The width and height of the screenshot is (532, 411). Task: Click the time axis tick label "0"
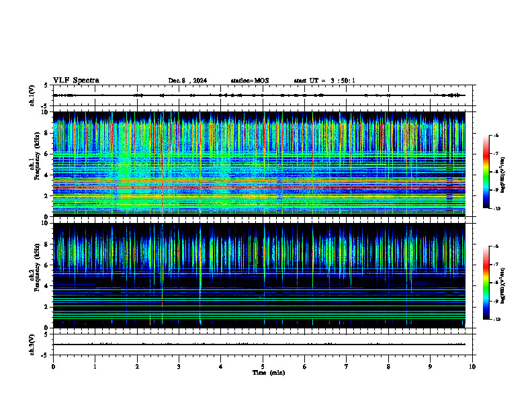point(53,367)
